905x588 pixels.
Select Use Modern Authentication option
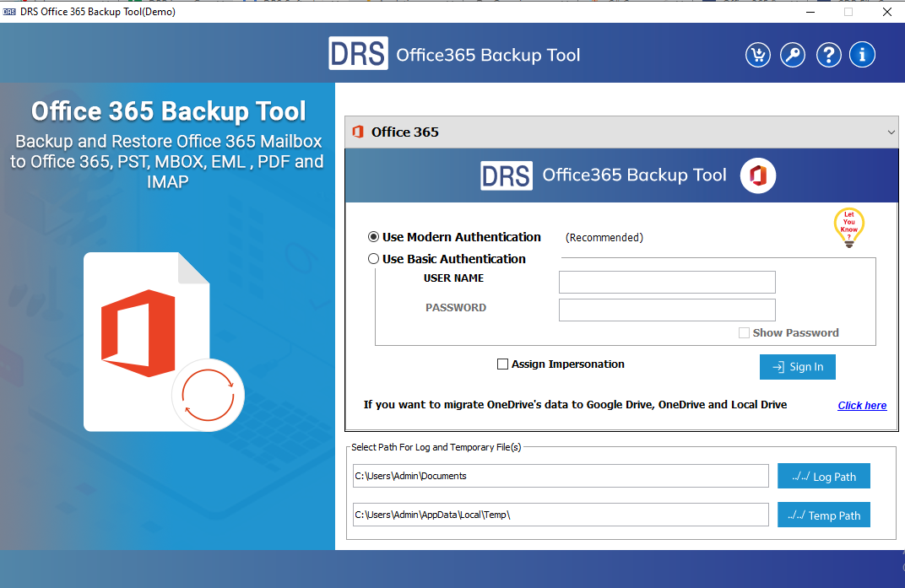tap(374, 237)
